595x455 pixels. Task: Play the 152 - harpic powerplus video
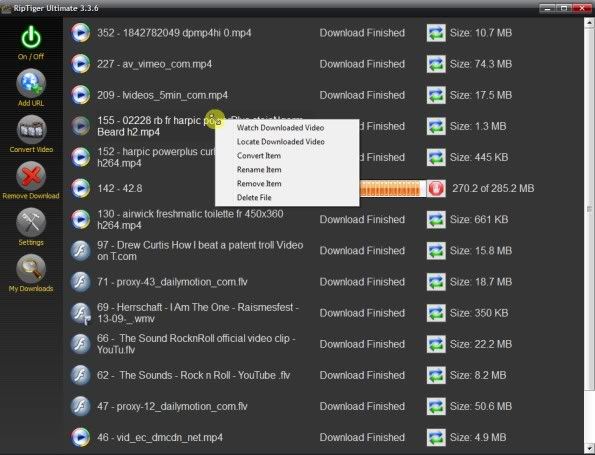80,157
